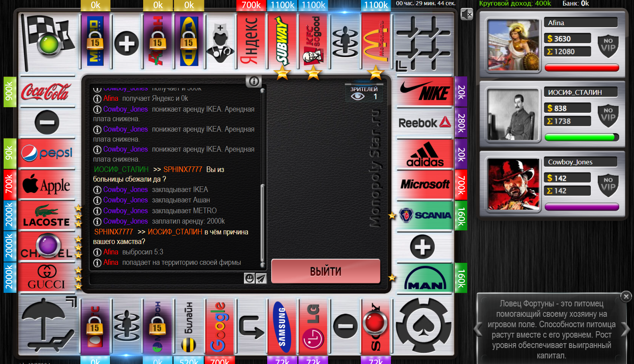634x364 pixels.
Task: Click the ВЫЙТИ exit button
Action: pyautogui.click(x=326, y=272)
